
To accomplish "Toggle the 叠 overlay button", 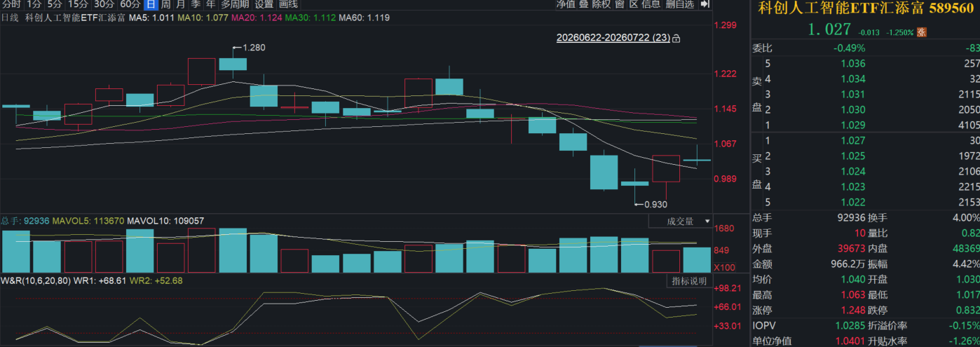I will pyautogui.click(x=583, y=4).
